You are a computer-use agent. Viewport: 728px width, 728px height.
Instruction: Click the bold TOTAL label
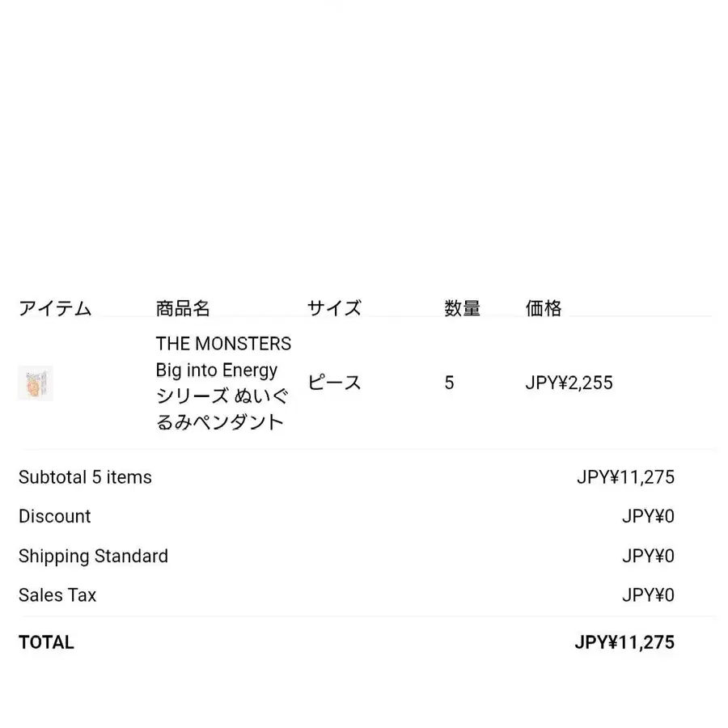(46, 642)
